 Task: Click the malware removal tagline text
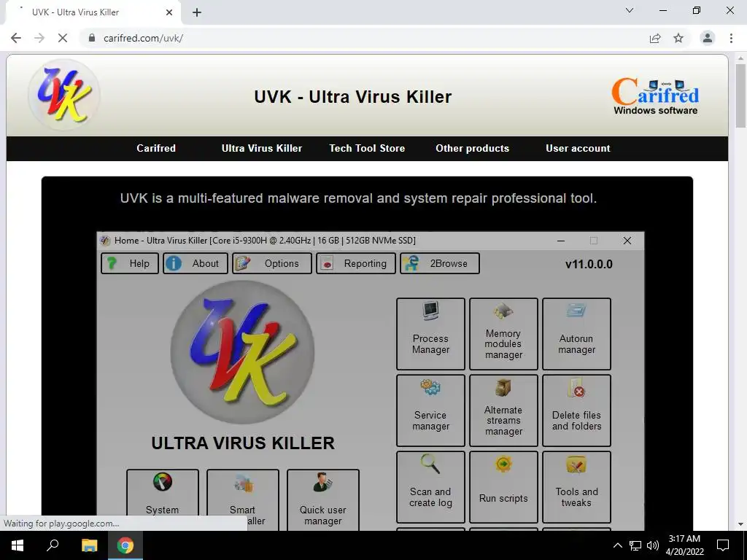[x=358, y=198]
